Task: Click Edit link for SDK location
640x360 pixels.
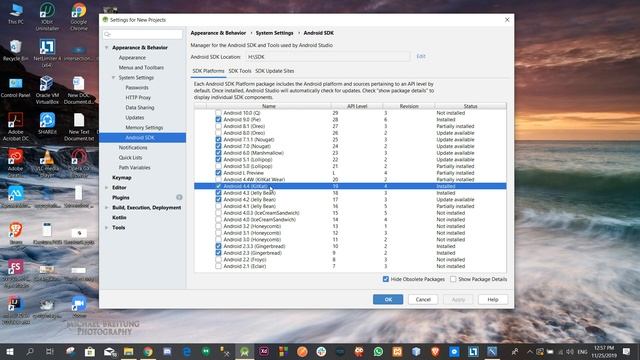Action: click(421, 56)
